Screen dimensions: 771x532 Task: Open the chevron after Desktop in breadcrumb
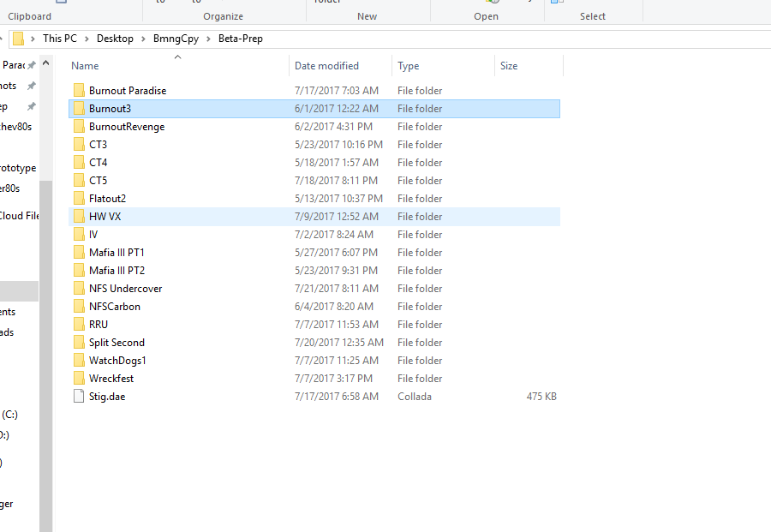point(143,39)
